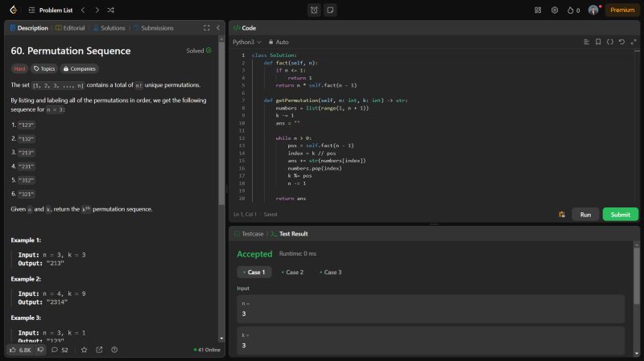
Task: Open the 52 comments icon
Action: click(x=60, y=350)
